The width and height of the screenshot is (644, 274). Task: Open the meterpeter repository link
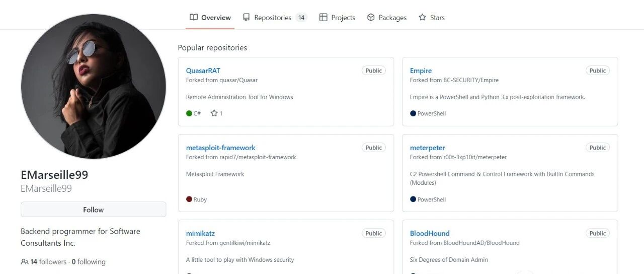click(x=427, y=148)
